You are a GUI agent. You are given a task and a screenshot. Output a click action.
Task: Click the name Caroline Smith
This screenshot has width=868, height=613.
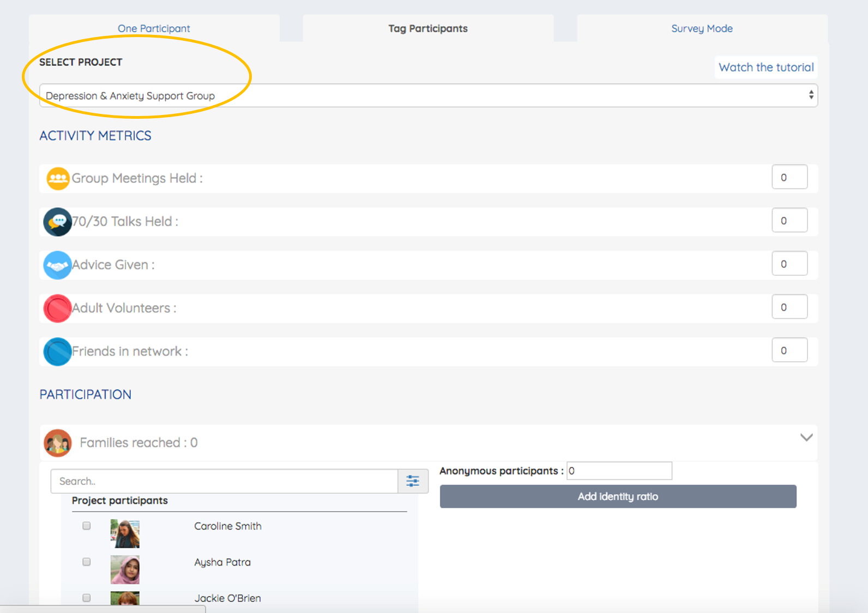pos(228,526)
